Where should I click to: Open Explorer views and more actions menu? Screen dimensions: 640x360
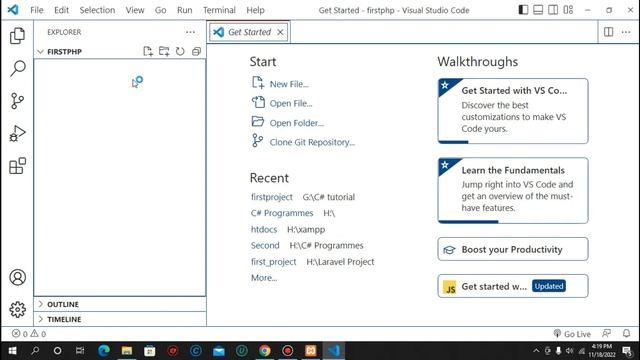point(190,32)
